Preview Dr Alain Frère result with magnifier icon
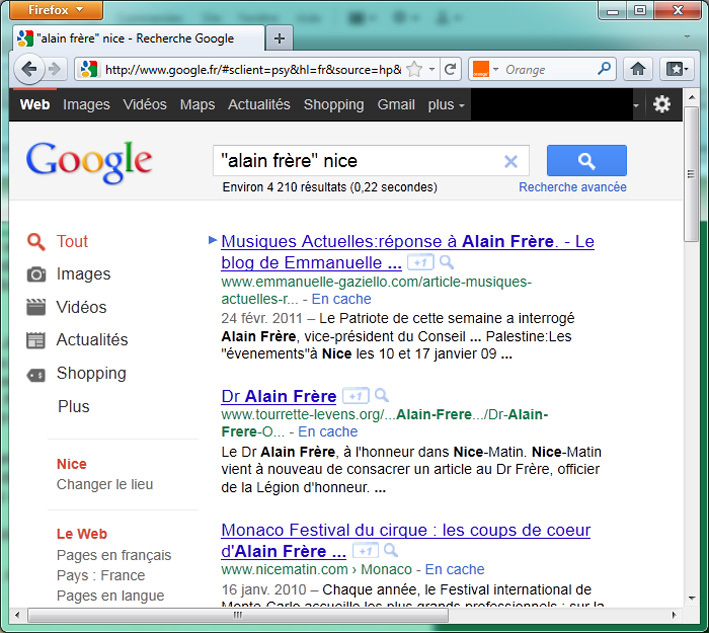The height and width of the screenshot is (633, 709). click(x=382, y=396)
